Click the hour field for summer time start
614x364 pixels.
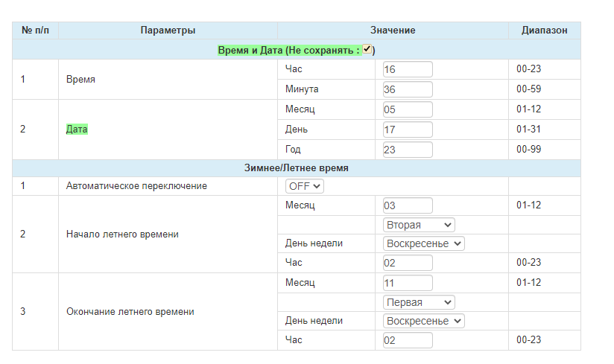pyautogui.click(x=407, y=263)
